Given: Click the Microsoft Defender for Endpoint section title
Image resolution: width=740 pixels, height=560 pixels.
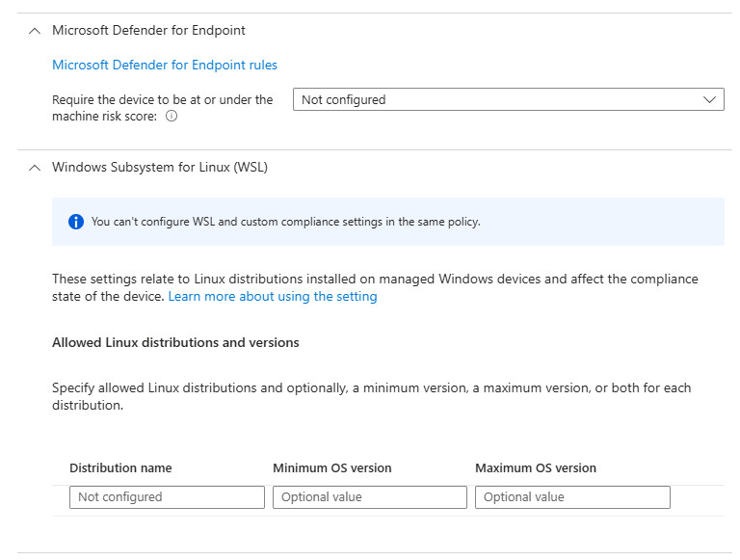Looking at the screenshot, I should 148,31.
